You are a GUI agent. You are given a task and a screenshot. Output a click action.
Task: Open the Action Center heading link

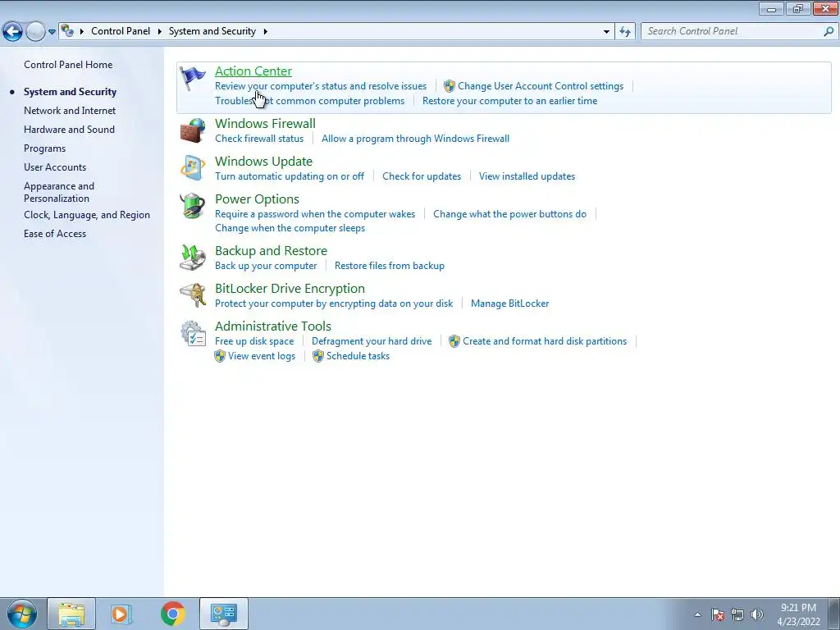pos(253,71)
